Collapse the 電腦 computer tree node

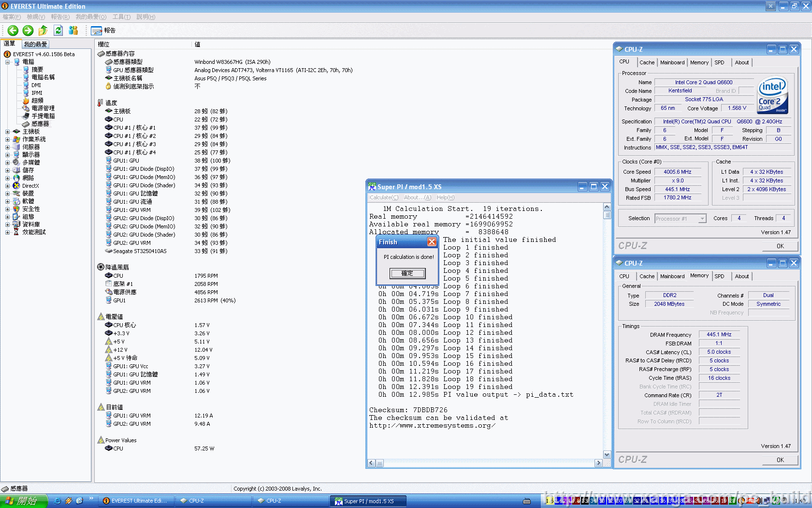point(7,62)
